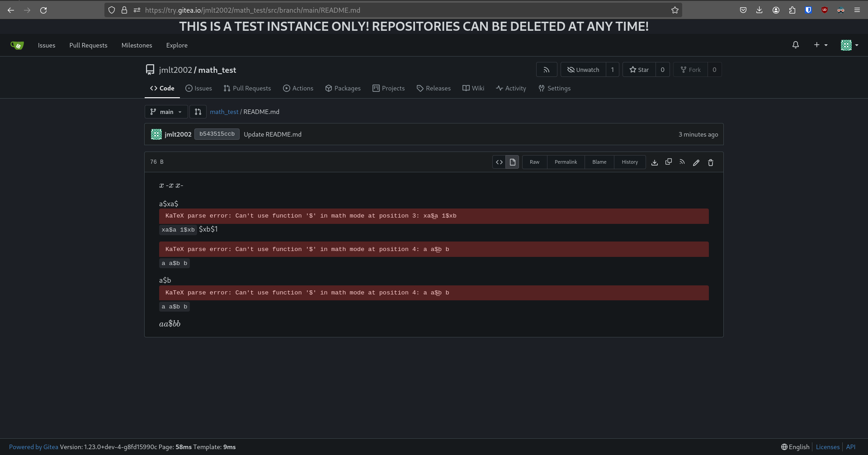Viewport: 868px width, 455px height.
Task: Open the notifications bell
Action: [795, 45]
